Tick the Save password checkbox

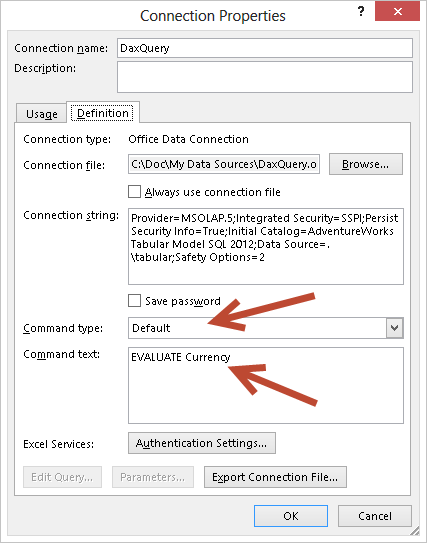[134, 301]
